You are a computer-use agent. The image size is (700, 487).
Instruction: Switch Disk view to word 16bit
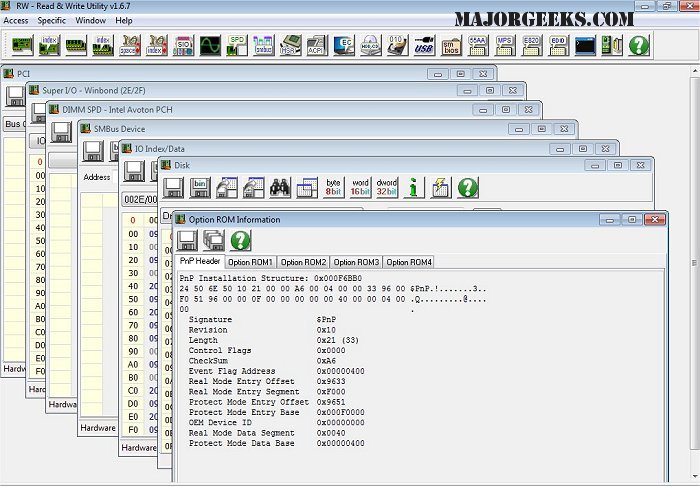(360, 187)
